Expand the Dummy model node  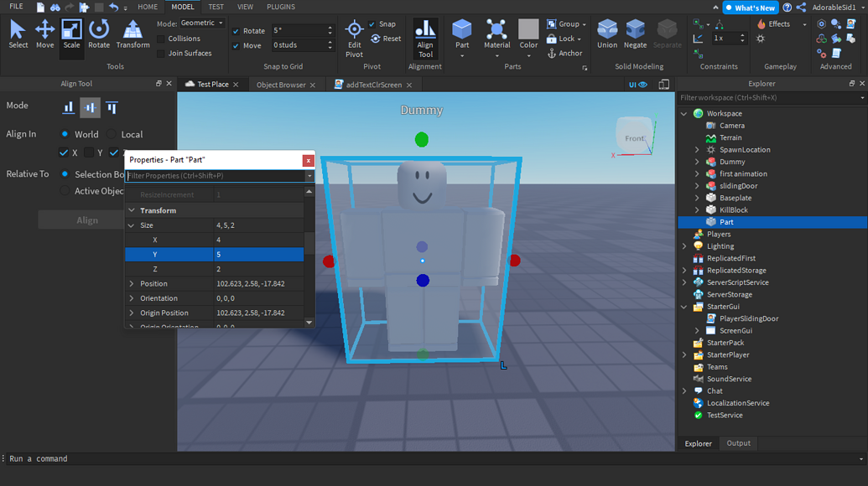pos(697,162)
